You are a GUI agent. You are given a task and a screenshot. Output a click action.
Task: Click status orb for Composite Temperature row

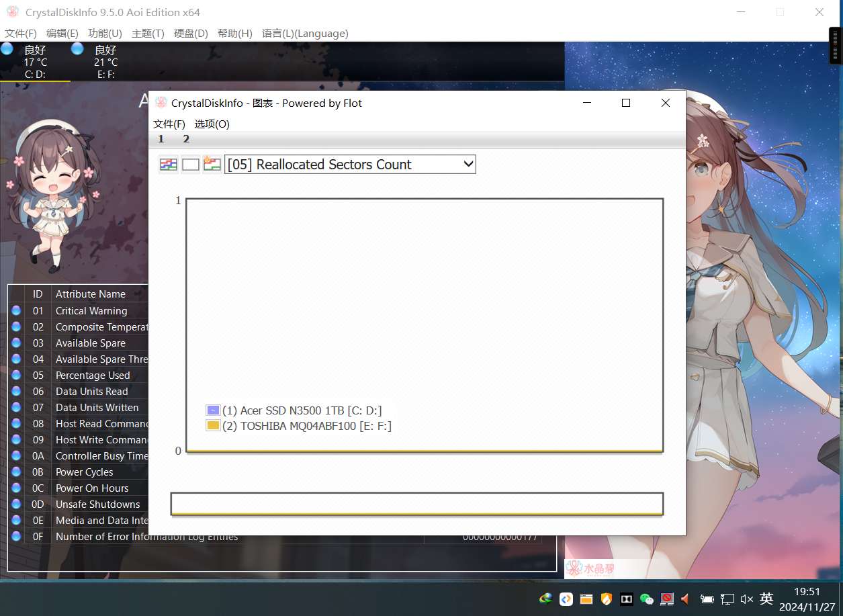[16, 326]
